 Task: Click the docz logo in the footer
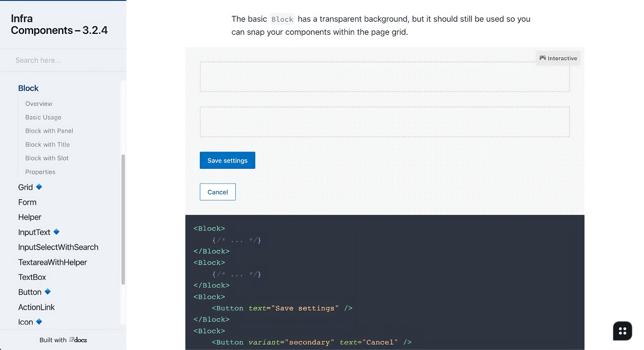click(x=78, y=340)
